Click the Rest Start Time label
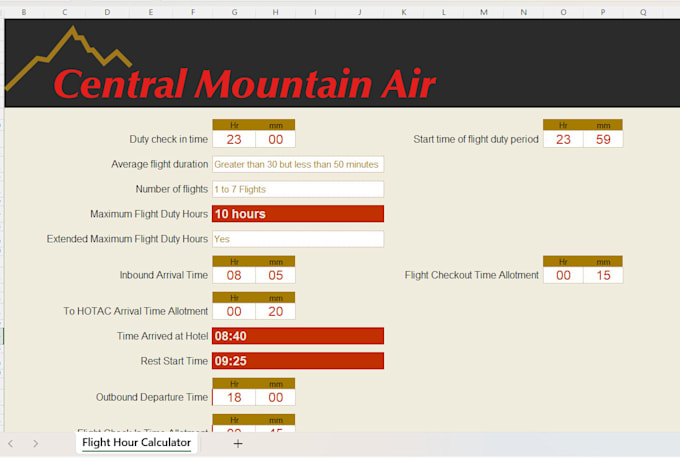Viewport: 680px width, 458px height. coord(174,361)
